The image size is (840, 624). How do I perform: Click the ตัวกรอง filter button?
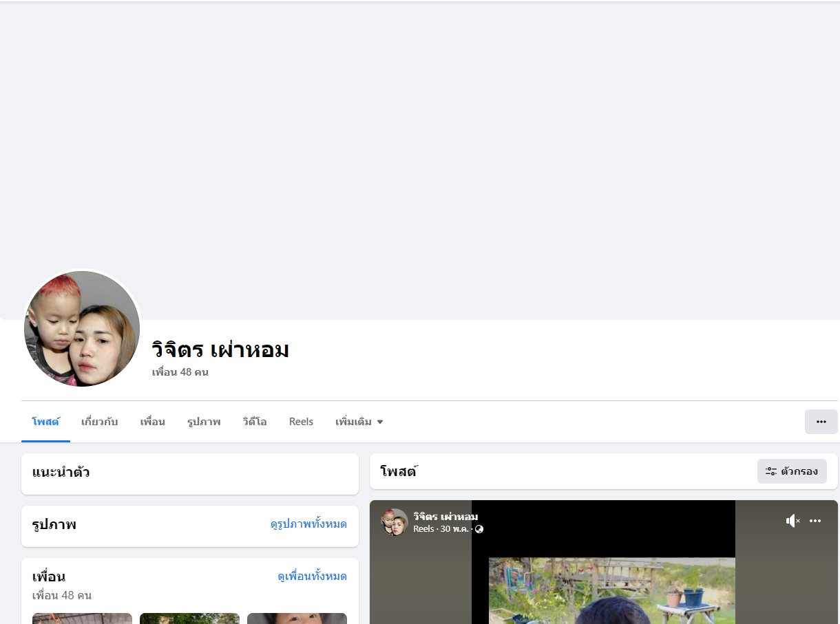792,471
